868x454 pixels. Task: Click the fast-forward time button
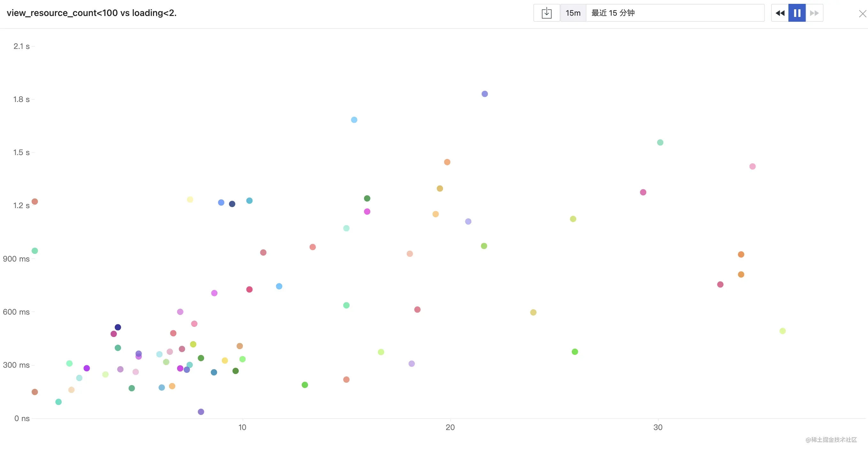click(814, 13)
